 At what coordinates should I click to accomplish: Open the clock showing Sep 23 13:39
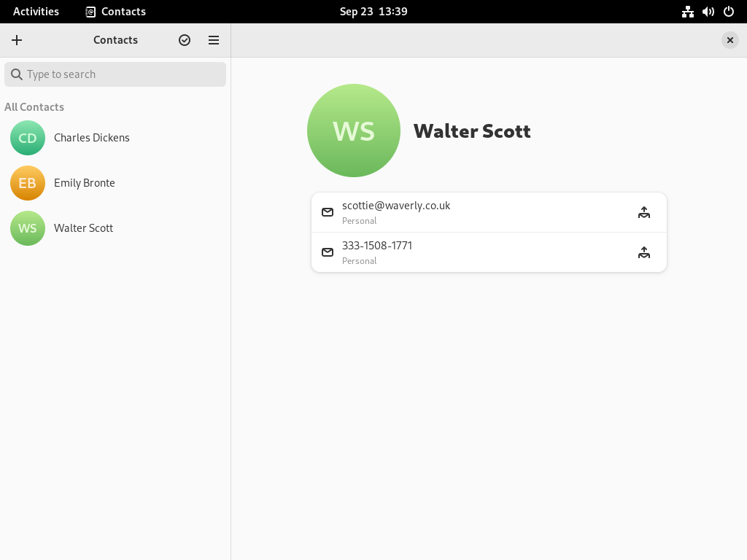[x=373, y=12]
